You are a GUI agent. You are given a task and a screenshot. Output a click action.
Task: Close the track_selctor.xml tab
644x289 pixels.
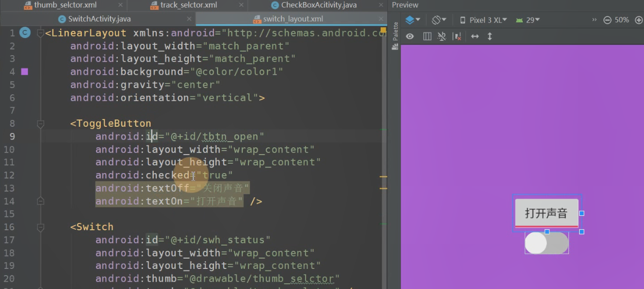point(242,5)
